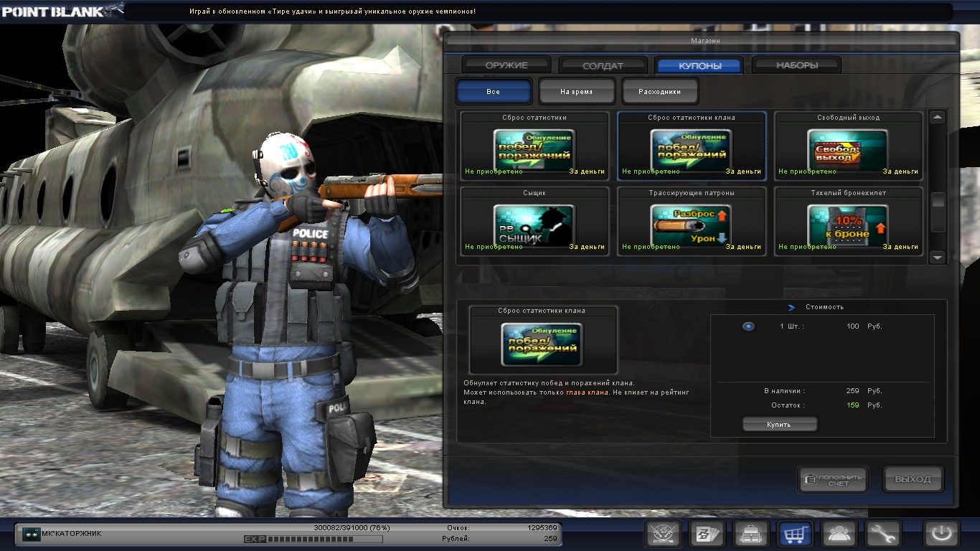
Task: Open the backpack inventory icon
Action: pyautogui.click(x=751, y=534)
